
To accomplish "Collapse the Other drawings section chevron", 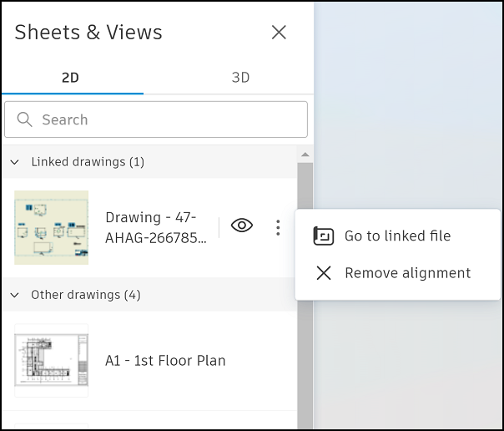I will [x=15, y=295].
